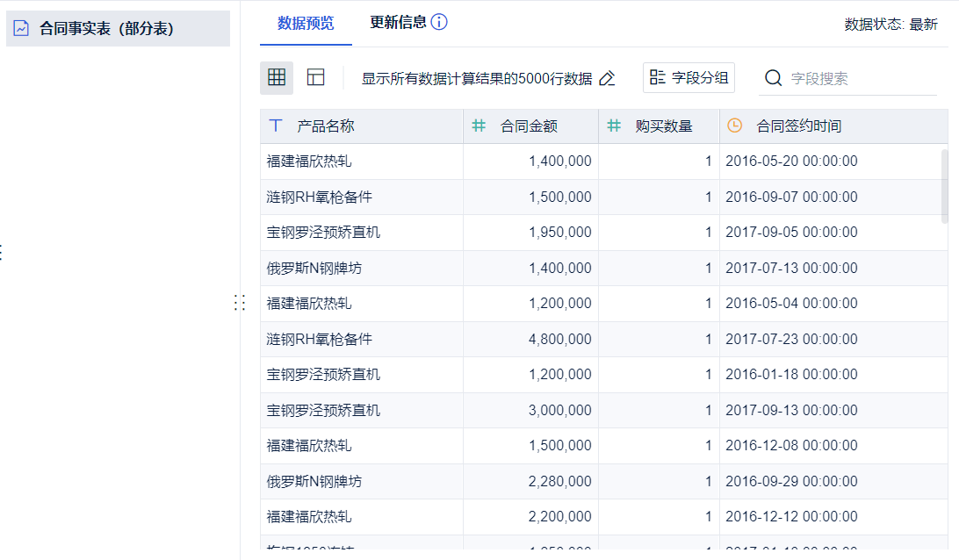Click the info icon next to 更新信息
The width and height of the screenshot is (959, 560).
point(439,22)
